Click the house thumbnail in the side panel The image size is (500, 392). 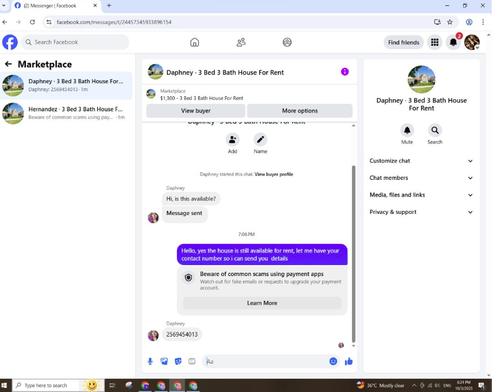tap(421, 79)
